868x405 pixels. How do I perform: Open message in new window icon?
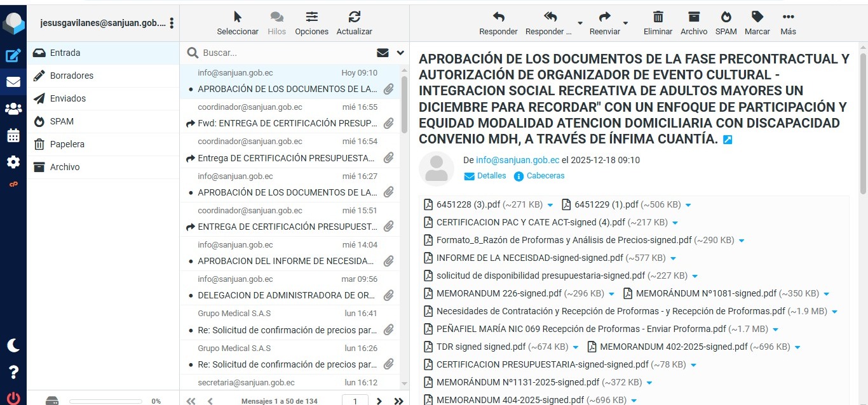728,140
